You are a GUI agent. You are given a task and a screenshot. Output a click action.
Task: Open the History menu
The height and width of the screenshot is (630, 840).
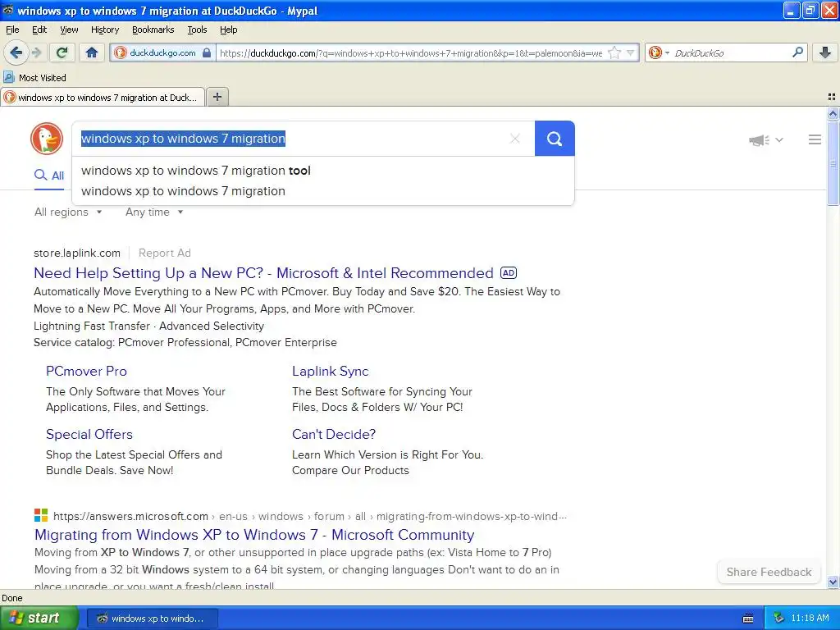[x=104, y=30]
